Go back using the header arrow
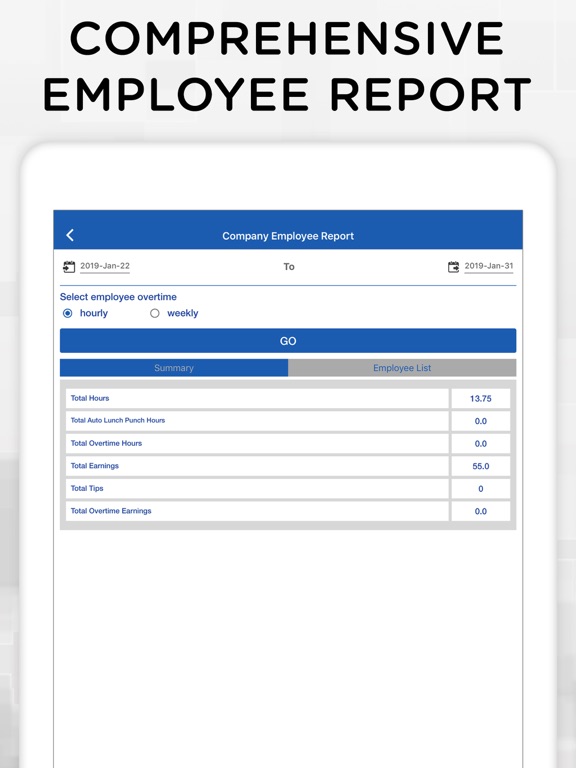 point(70,235)
